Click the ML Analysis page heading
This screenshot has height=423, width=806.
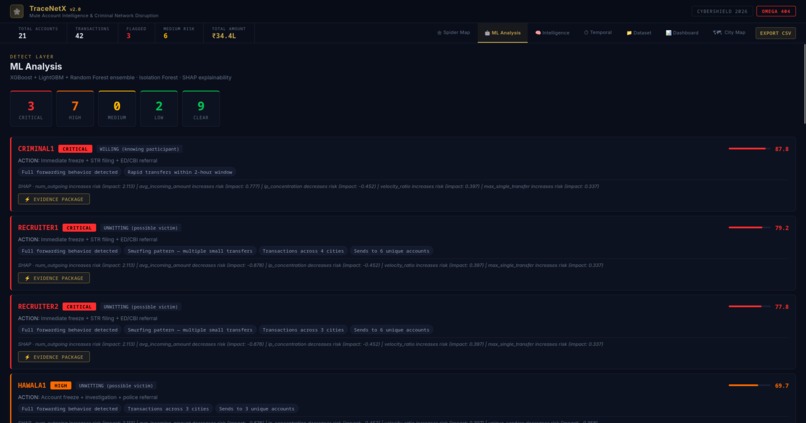(36, 67)
